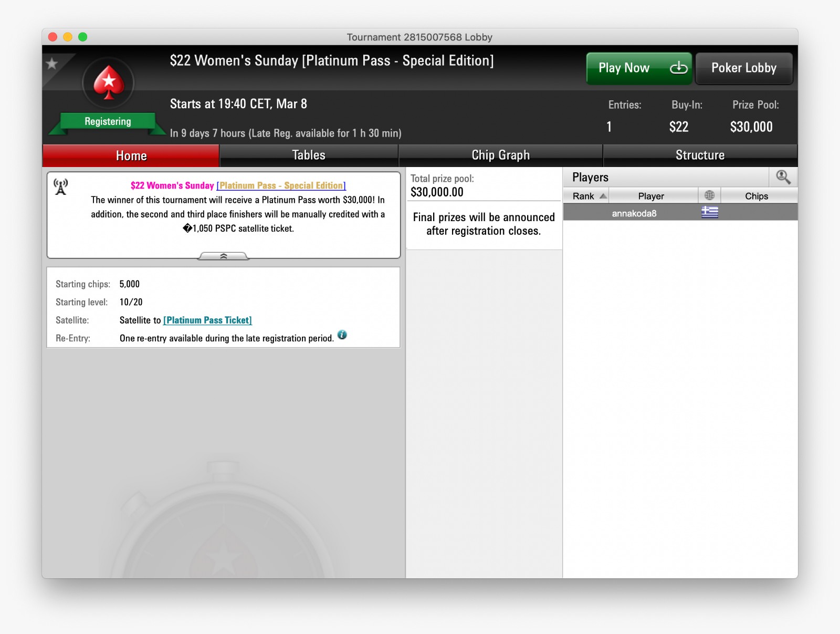Open the Tables tab
Viewport: 840px width, 634px height.
coord(309,155)
